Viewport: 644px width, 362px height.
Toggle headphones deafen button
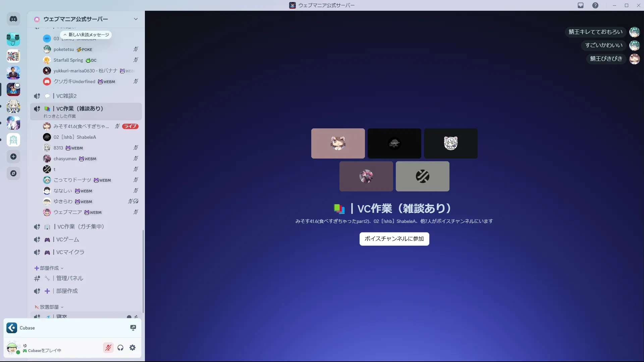click(120, 348)
